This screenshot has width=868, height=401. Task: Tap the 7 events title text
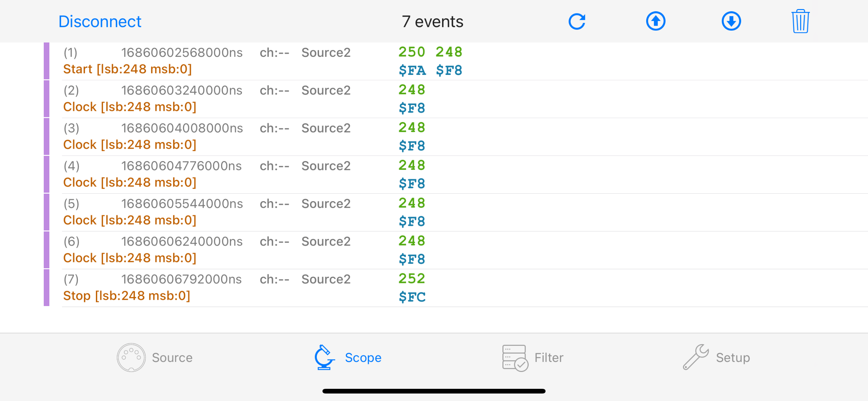click(432, 22)
